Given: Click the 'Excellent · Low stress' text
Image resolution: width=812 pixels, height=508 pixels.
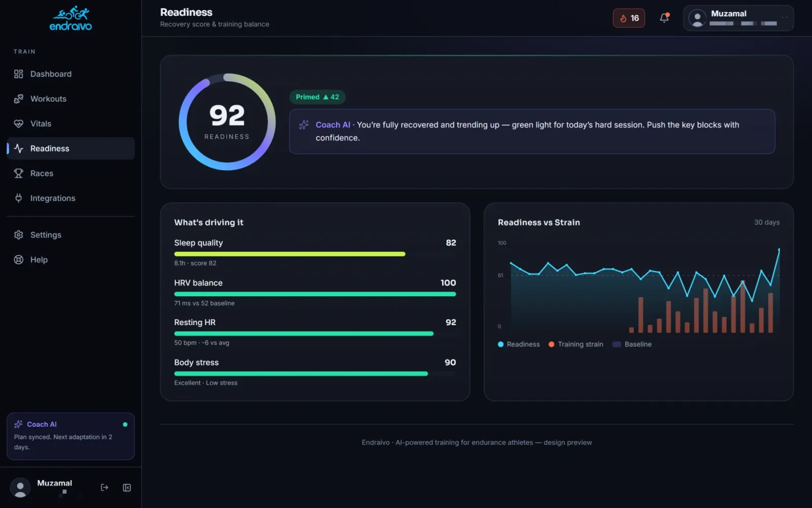Looking at the screenshot, I should pos(206,383).
